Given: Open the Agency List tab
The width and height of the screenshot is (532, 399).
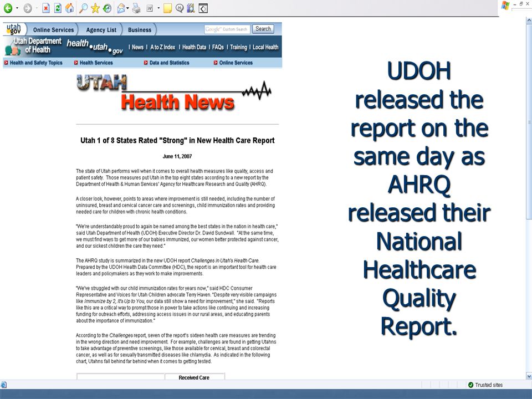Looking at the screenshot, I should (x=101, y=30).
